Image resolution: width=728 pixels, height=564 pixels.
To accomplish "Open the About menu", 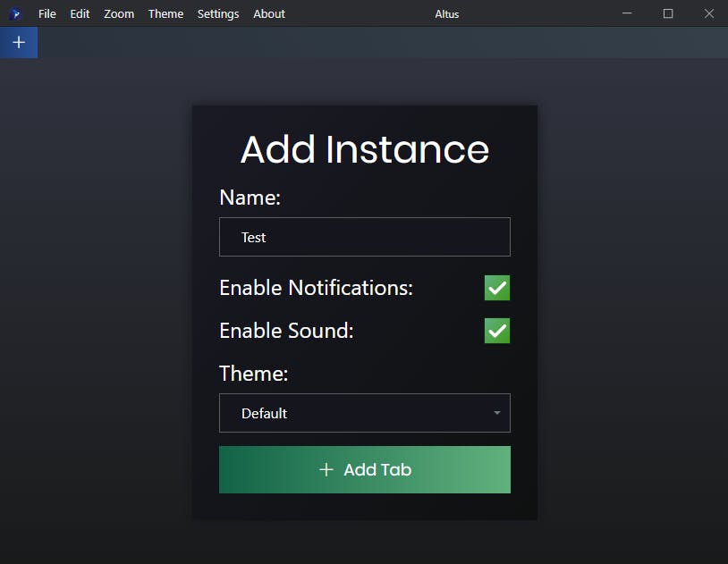I will coord(269,14).
